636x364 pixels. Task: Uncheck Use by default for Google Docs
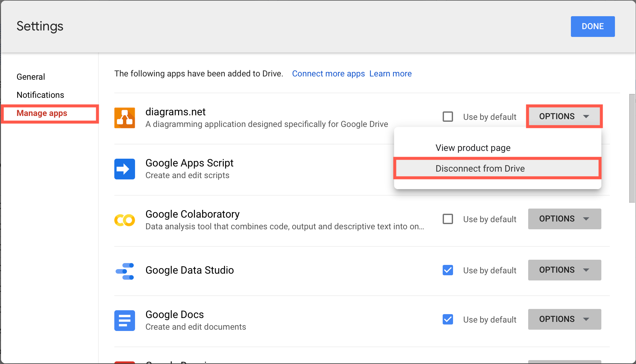tap(448, 319)
